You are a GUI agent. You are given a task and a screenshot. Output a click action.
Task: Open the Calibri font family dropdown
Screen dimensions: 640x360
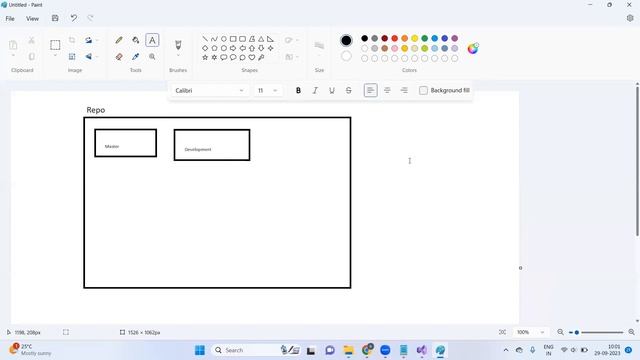209,91
